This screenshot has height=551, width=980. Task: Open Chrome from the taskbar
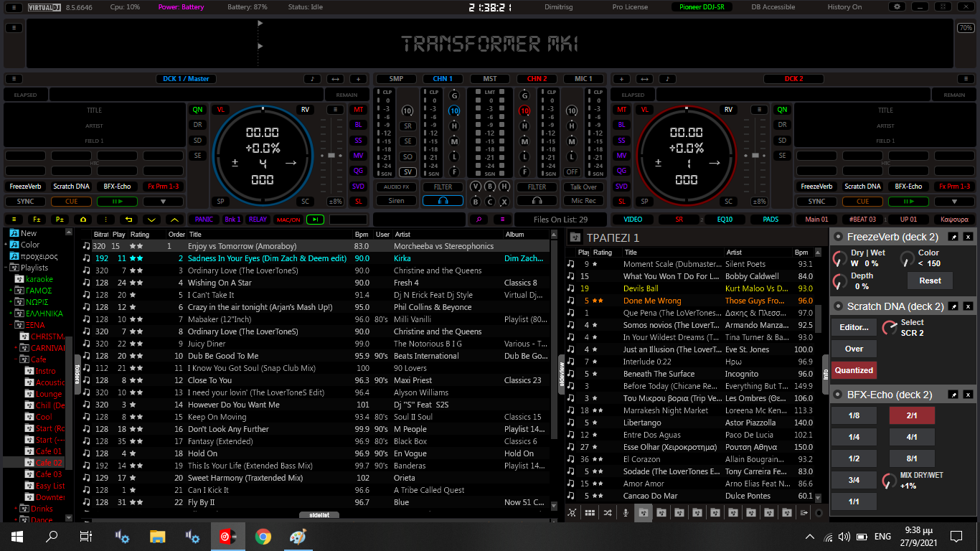[x=263, y=536]
